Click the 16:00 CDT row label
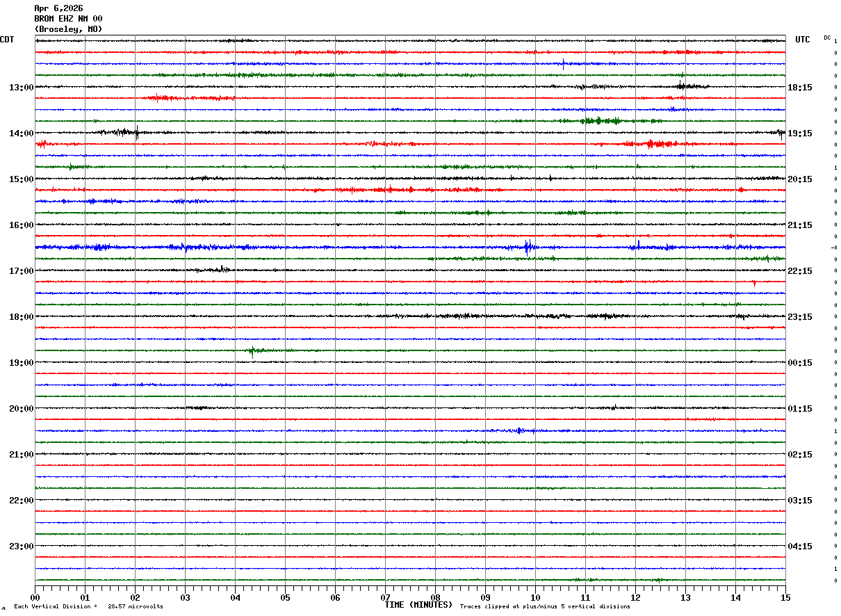Viewport: 841px width, 616px height. [x=21, y=225]
